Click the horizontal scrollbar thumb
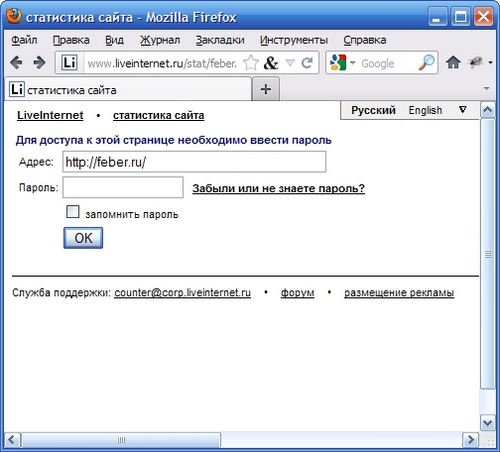The height and width of the screenshot is (452, 500). 121,440
